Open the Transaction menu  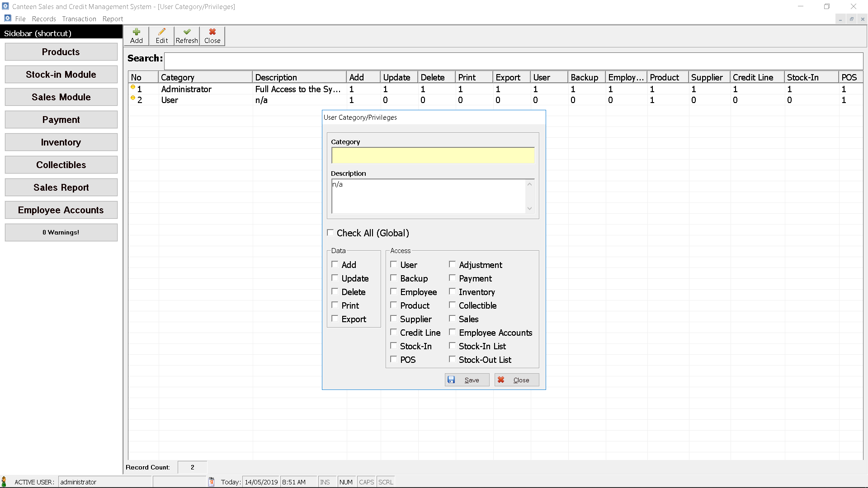click(79, 19)
